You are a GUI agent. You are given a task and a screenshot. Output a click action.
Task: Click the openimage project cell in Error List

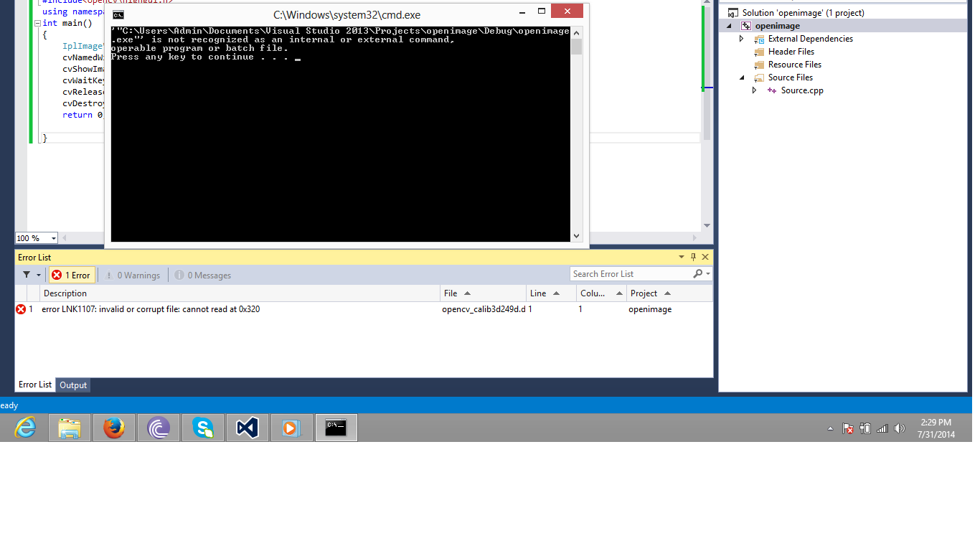650,309
